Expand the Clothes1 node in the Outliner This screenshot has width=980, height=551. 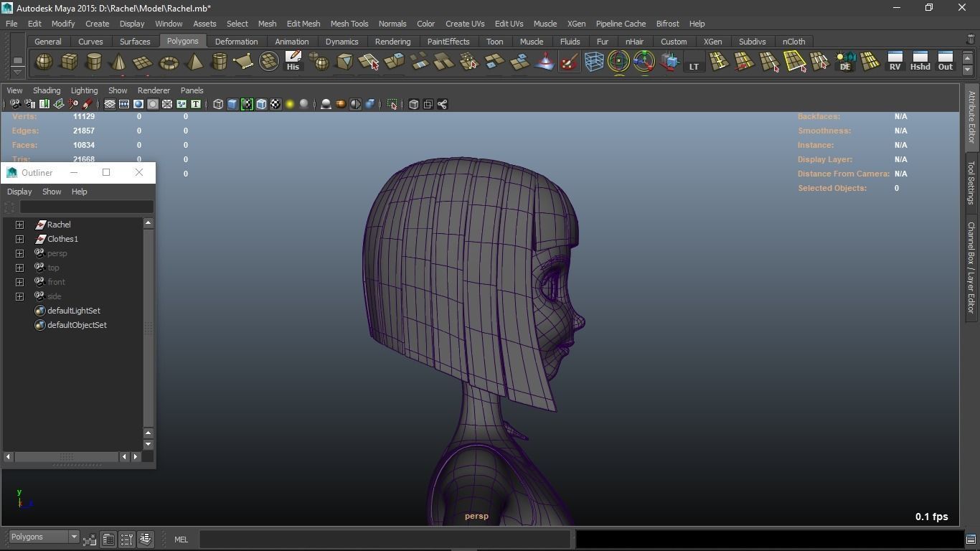point(20,239)
